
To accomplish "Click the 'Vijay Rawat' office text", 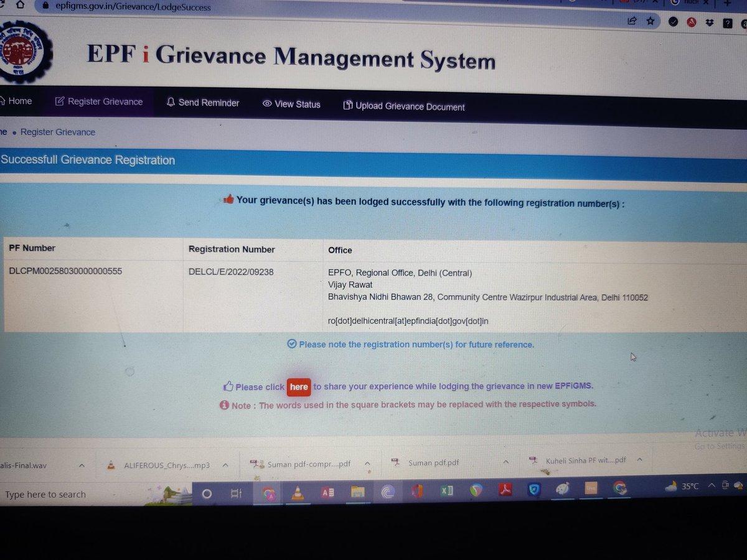I will click(x=350, y=284).
